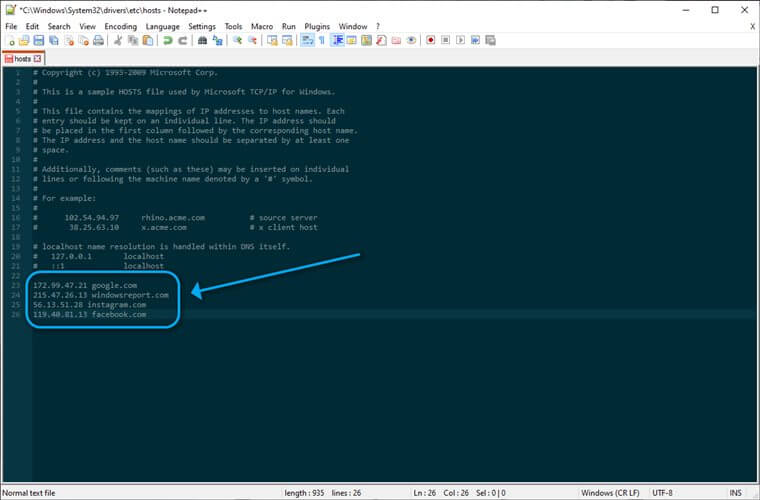
Task: Create a new document with New icon
Action: coord(10,41)
